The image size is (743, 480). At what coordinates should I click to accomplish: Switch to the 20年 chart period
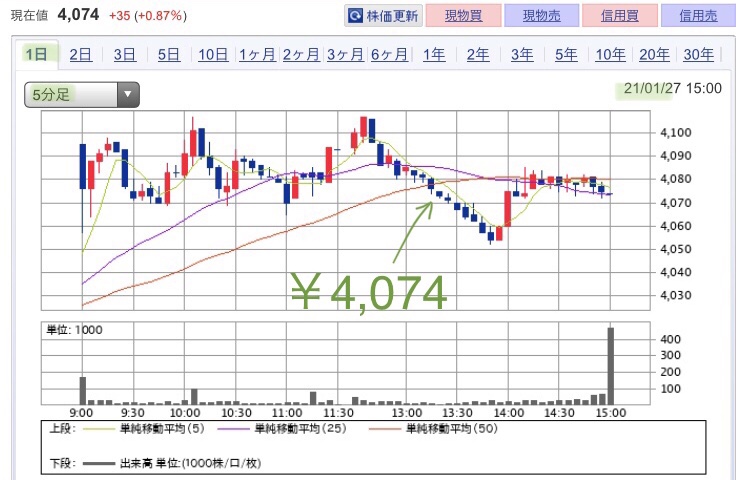(x=654, y=55)
